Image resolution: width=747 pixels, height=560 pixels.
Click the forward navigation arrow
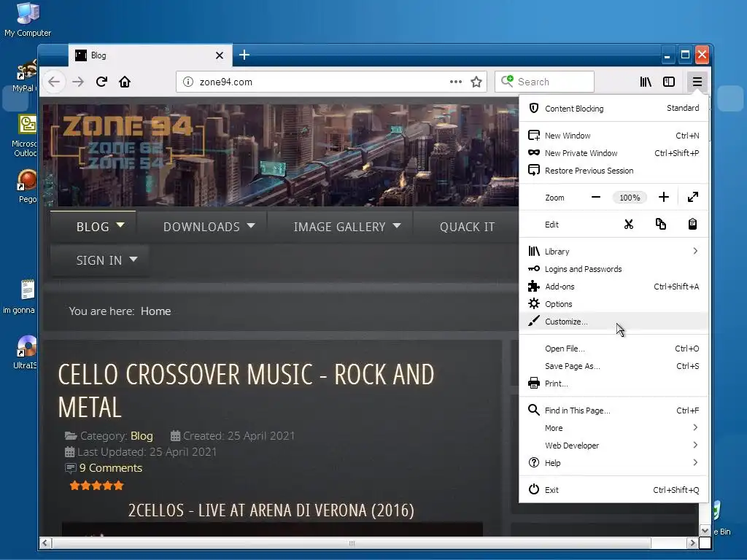78,82
